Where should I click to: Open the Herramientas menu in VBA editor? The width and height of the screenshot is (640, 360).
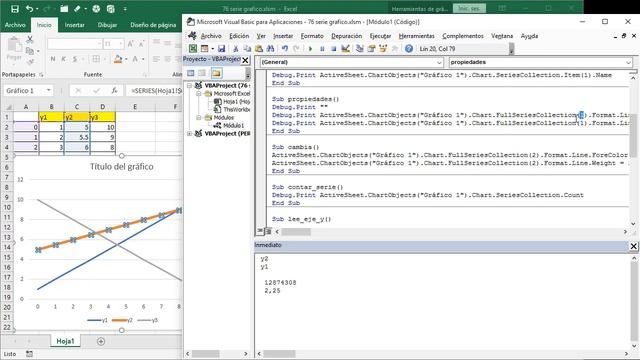416,36
